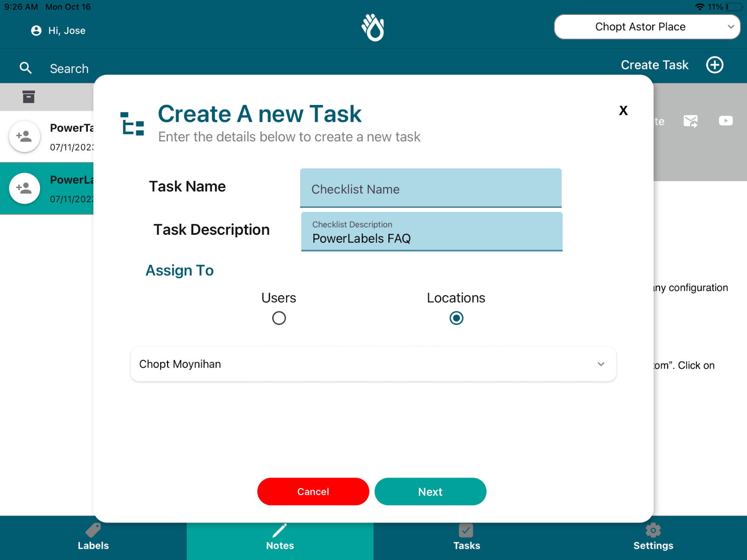Click the Hi, Jose greeting
Image resolution: width=747 pixels, height=560 pixels.
67,31
